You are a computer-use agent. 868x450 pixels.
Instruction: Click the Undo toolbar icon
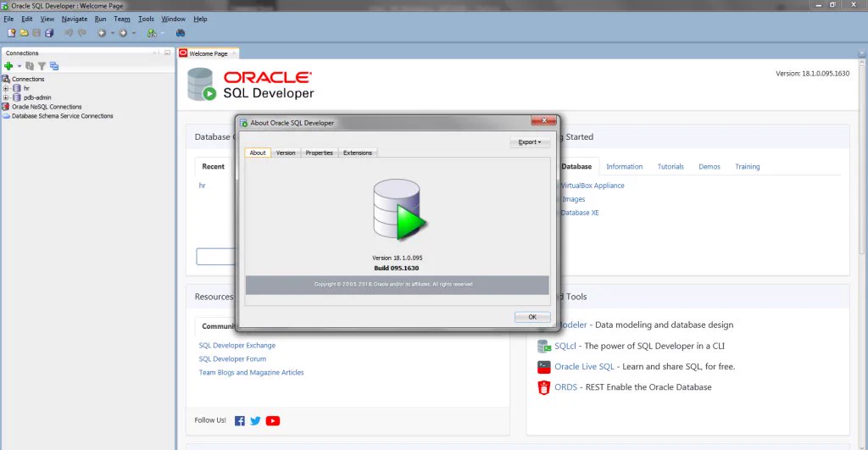point(69,33)
